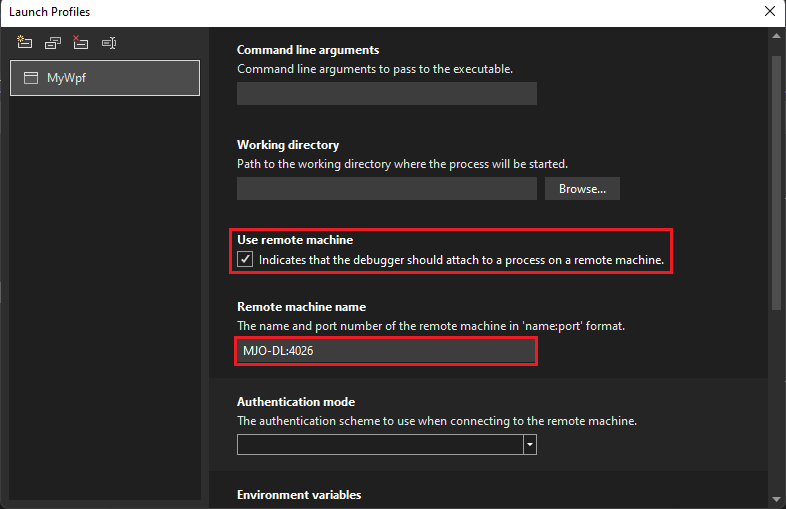
Task: Click the Working directory heading
Action: tap(288, 145)
